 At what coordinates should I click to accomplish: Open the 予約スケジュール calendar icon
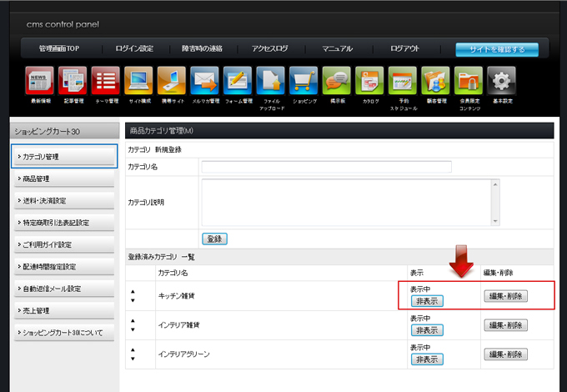tap(403, 82)
